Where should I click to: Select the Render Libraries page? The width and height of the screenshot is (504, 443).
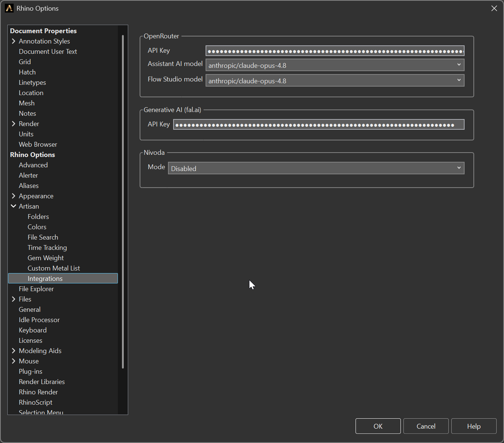42,382
